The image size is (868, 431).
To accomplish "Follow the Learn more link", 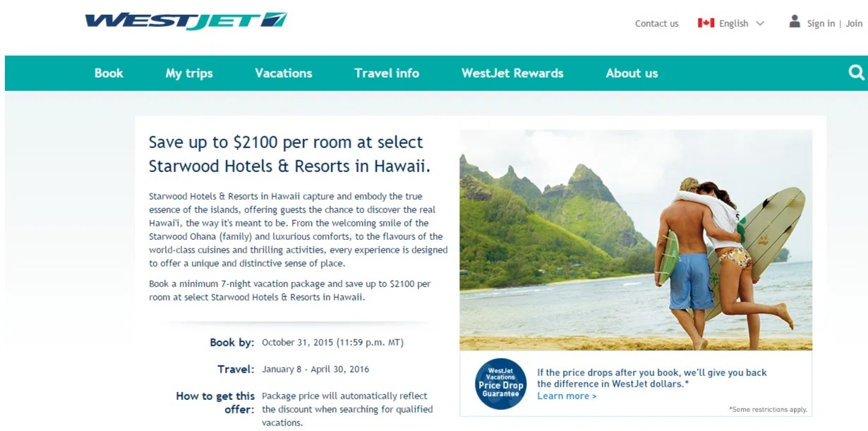I will tap(567, 396).
